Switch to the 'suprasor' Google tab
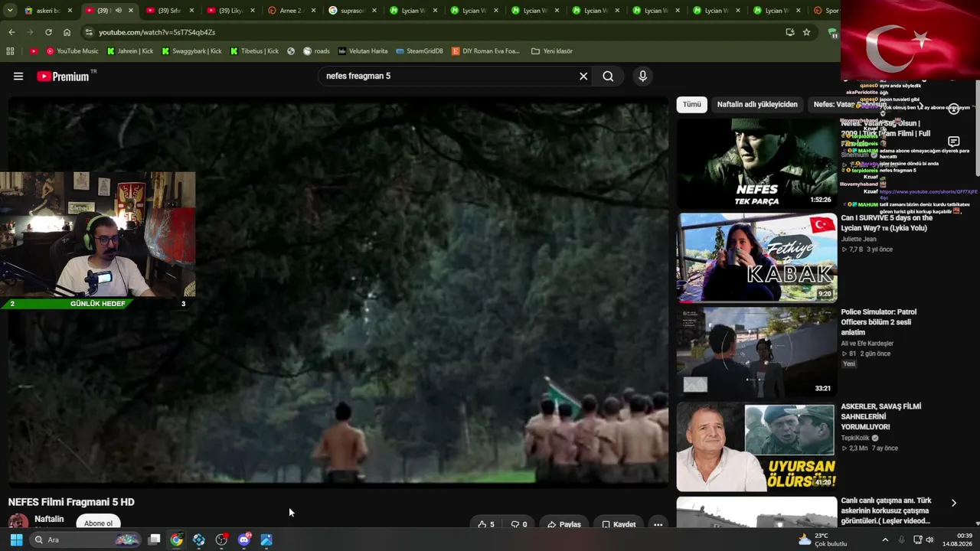The image size is (980, 551). pos(351,11)
